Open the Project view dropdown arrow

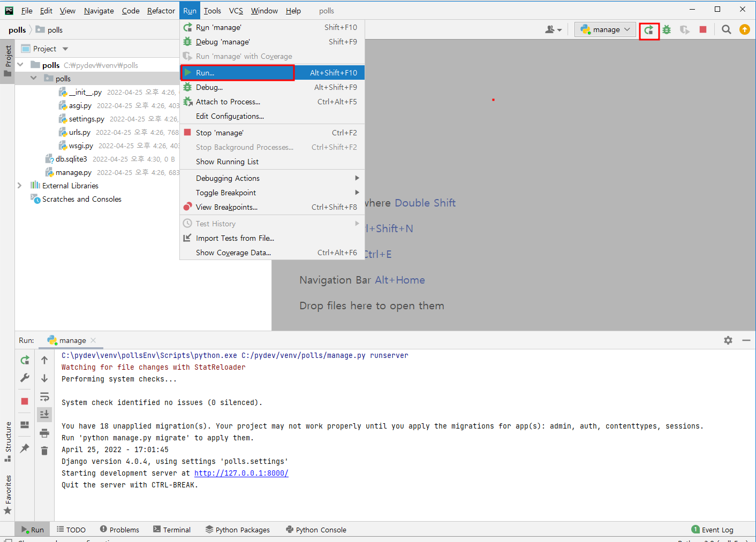pos(65,49)
